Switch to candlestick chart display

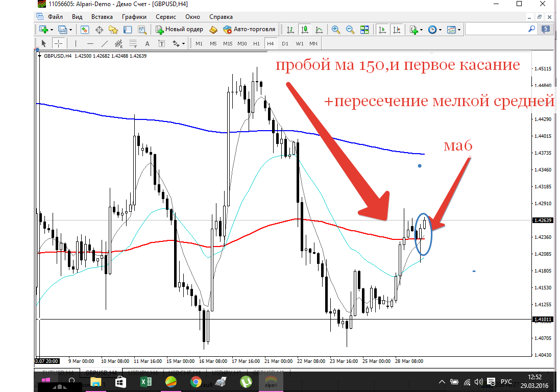click(305, 30)
